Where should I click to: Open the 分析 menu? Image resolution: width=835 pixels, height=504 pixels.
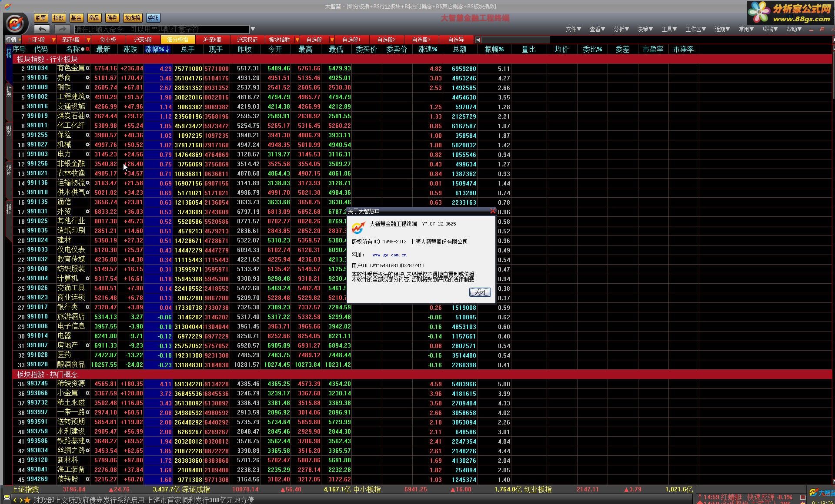pos(621,29)
